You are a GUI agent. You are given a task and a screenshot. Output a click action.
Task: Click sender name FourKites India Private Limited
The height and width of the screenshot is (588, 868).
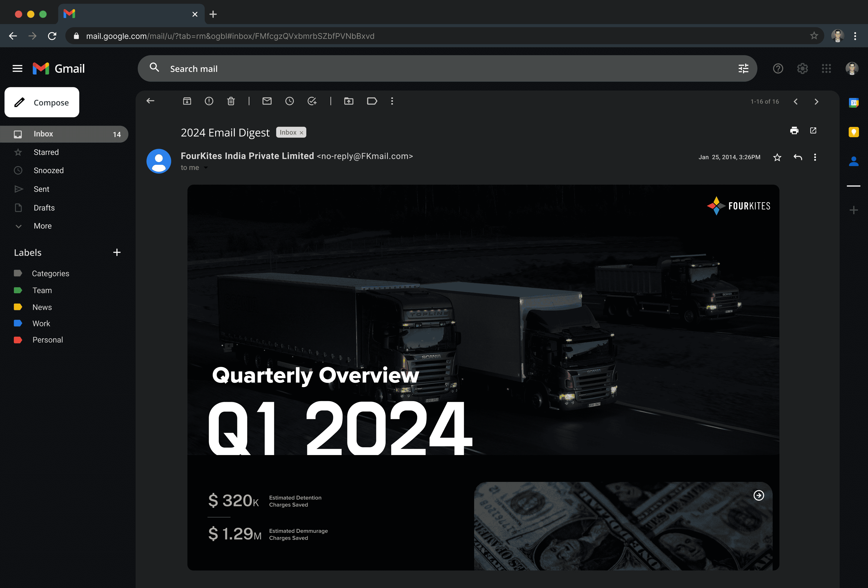(x=247, y=156)
